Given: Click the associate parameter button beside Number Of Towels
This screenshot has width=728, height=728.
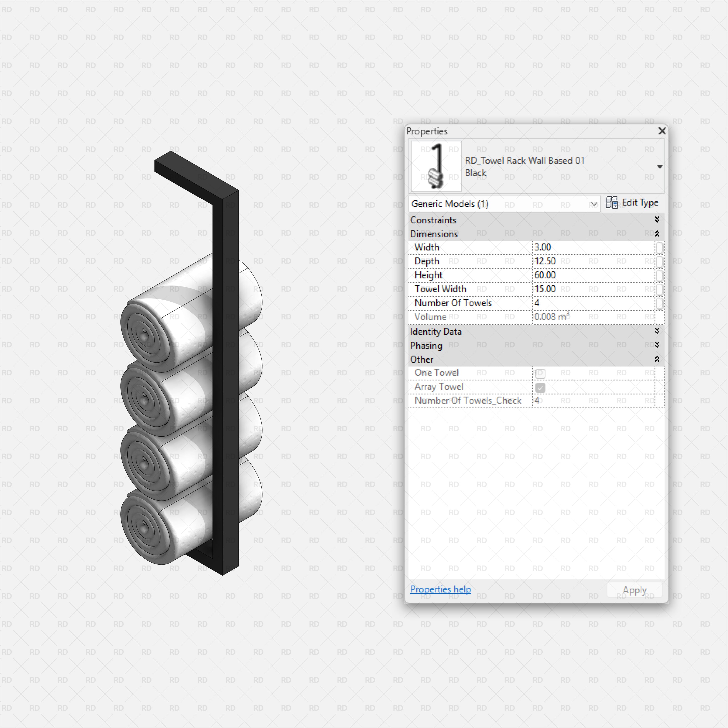Looking at the screenshot, I should tap(660, 303).
